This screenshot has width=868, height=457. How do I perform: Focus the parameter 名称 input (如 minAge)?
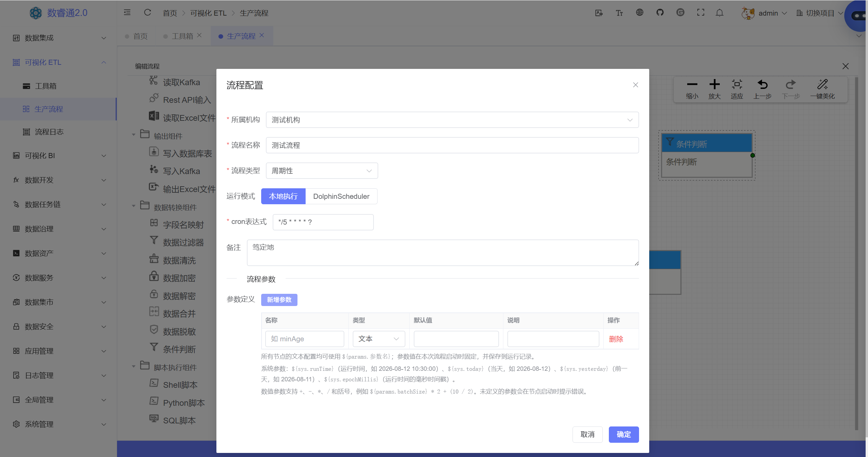pyautogui.click(x=305, y=339)
